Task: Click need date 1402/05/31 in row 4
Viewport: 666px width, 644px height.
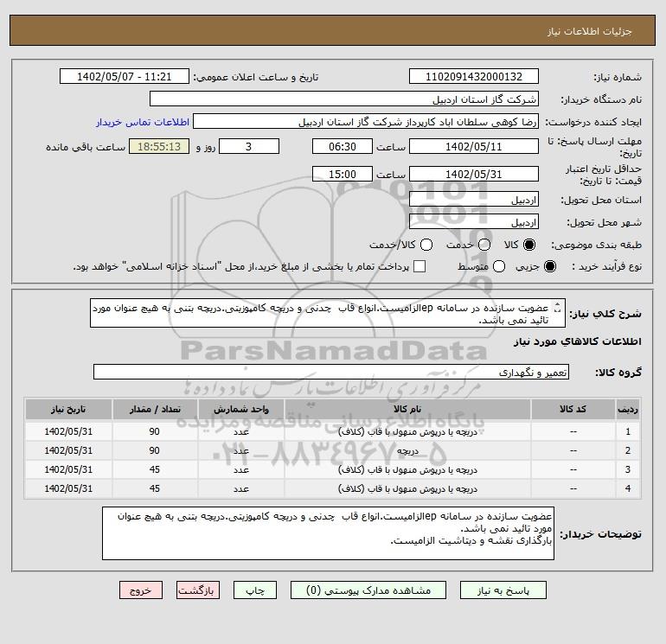Action: coord(68,488)
